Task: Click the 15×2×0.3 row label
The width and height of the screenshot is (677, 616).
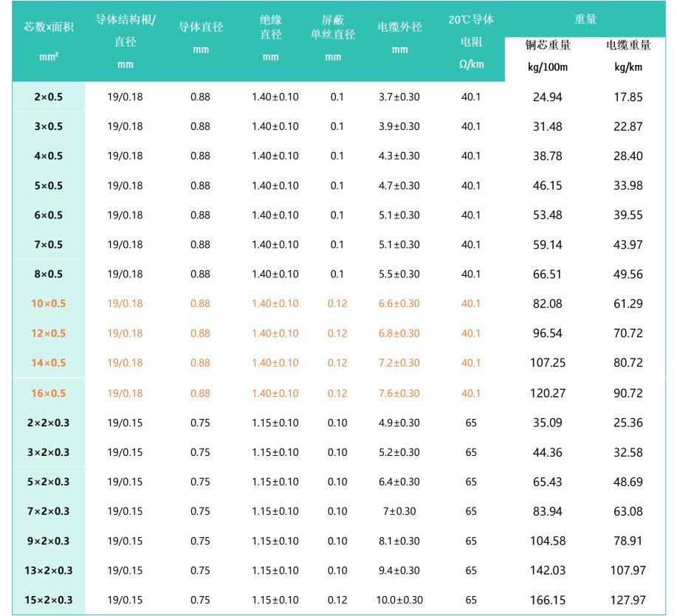Action: point(49,600)
